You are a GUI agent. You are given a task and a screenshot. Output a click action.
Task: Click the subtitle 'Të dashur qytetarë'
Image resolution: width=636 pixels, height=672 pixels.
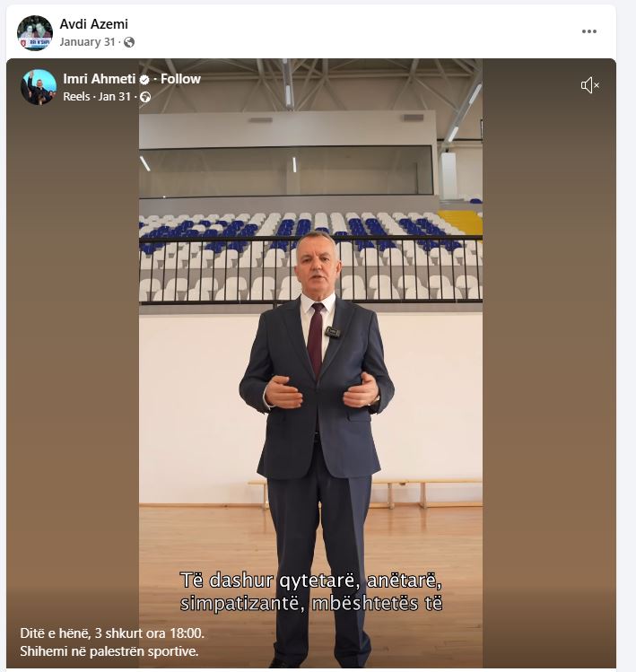(x=266, y=580)
